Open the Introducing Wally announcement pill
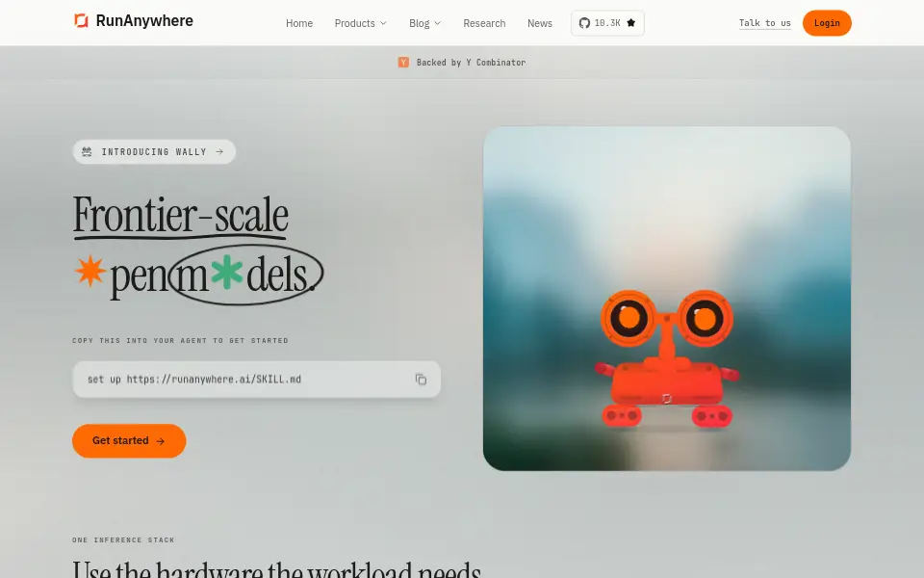 click(154, 151)
